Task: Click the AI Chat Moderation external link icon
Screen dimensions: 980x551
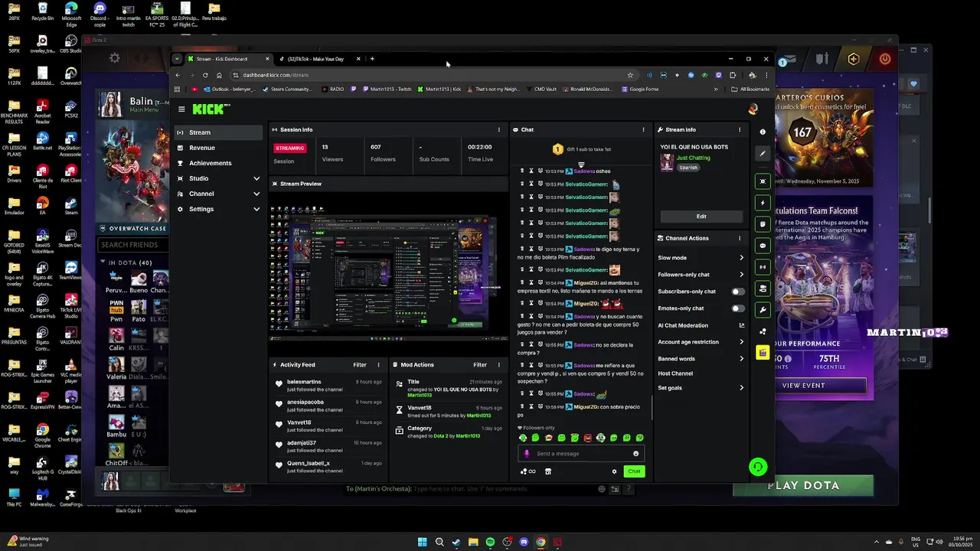Action: tap(741, 325)
